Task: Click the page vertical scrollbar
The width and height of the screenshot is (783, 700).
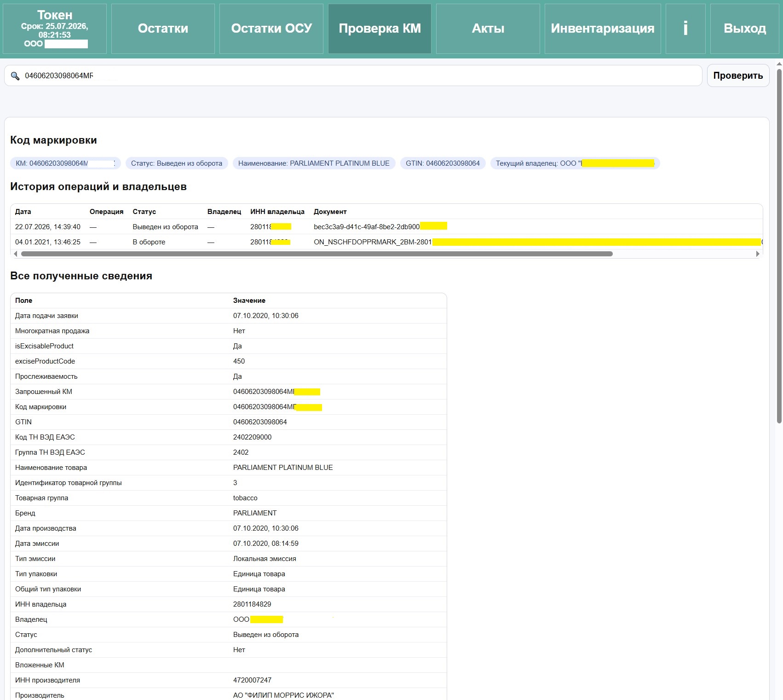Action: (x=779, y=246)
